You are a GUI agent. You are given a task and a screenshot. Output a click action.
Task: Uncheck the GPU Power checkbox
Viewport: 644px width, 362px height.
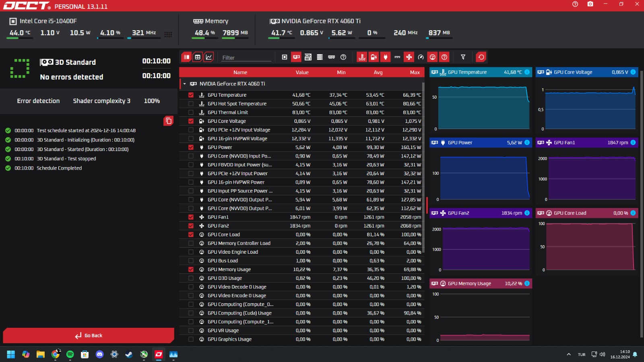point(191,147)
